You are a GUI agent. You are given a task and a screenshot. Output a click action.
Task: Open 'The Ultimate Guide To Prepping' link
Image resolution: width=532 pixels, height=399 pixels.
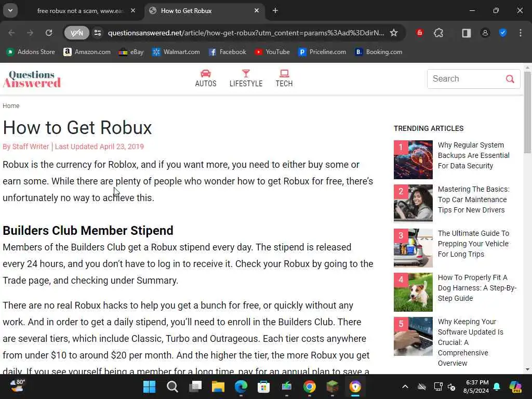[474, 244]
